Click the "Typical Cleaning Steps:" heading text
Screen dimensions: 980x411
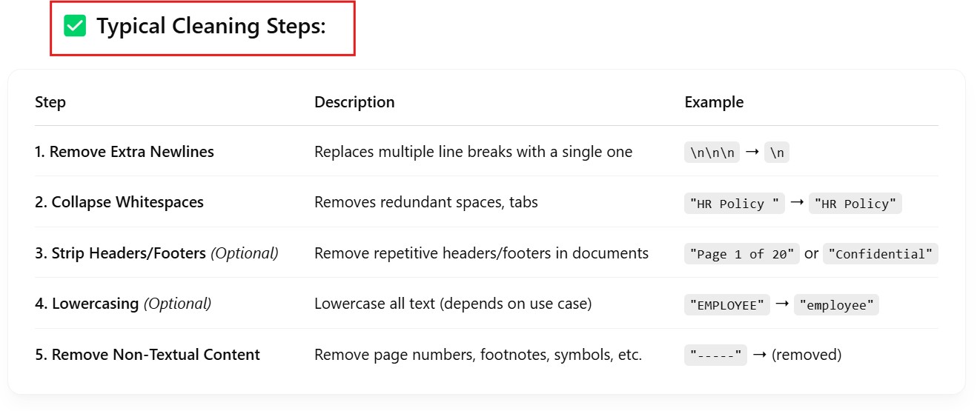point(211,27)
